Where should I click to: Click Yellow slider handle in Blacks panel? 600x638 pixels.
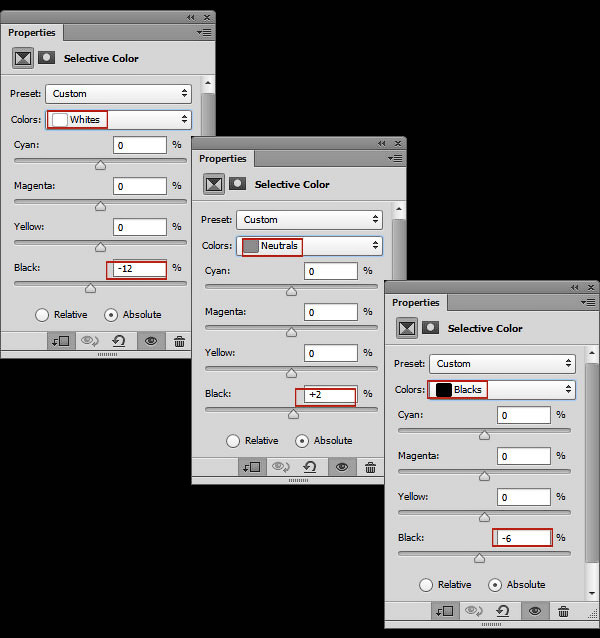(484, 517)
